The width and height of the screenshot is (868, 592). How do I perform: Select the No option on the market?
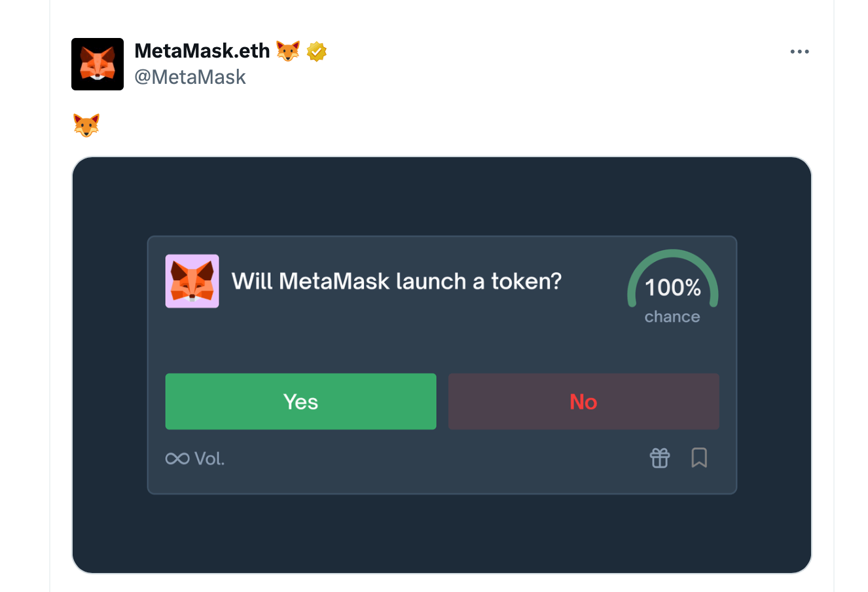(583, 401)
